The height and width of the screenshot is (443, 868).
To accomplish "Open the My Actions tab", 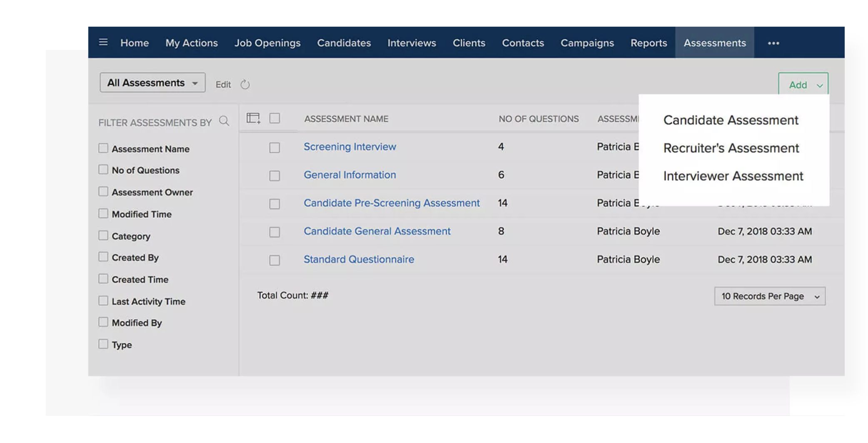I will (192, 43).
